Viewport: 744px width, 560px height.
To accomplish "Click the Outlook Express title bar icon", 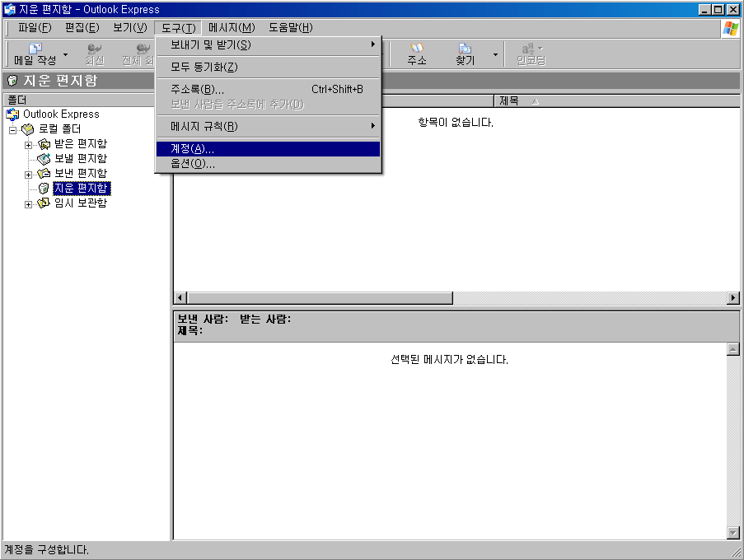I will [10, 10].
